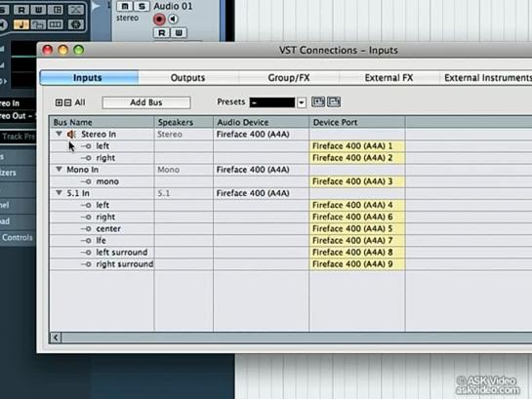Open the Presets dropdown arrow
The width and height of the screenshot is (532, 399).
point(302,102)
